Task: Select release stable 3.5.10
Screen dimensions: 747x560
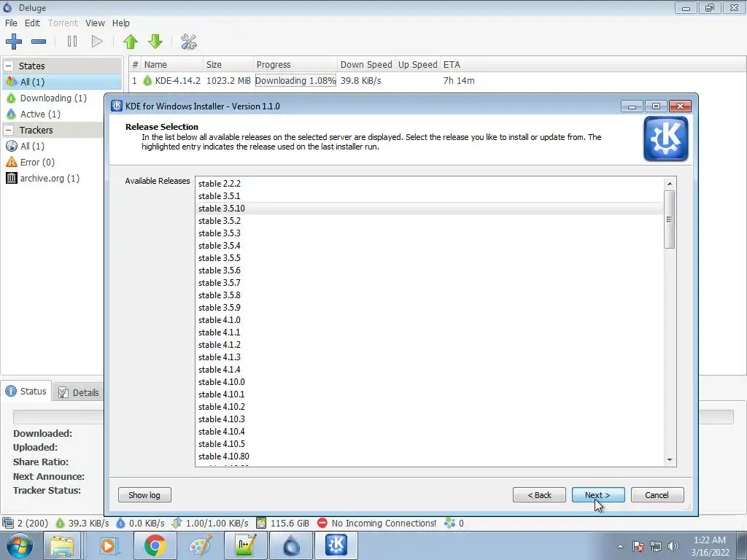Action: click(x=429, y=208)
